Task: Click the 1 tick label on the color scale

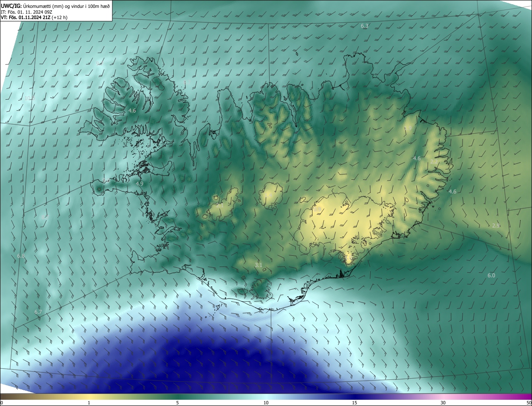Action: [89, 403]
